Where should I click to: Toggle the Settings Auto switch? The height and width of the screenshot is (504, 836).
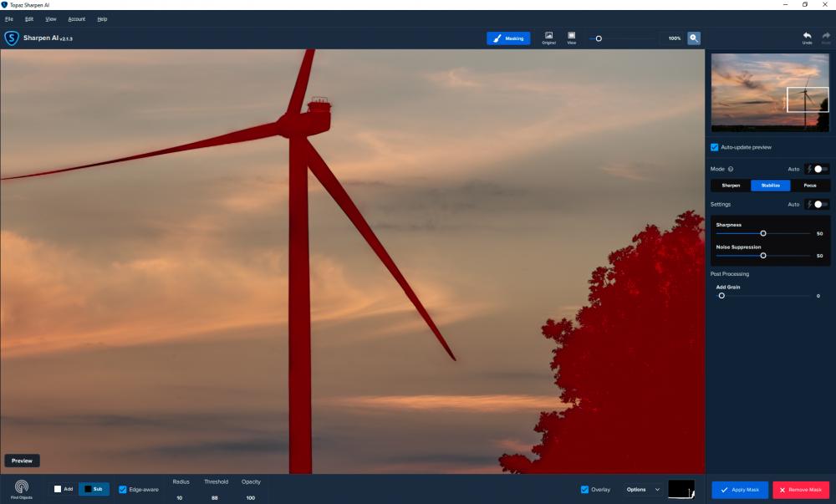pyautogui.click(x=818, y=204)
